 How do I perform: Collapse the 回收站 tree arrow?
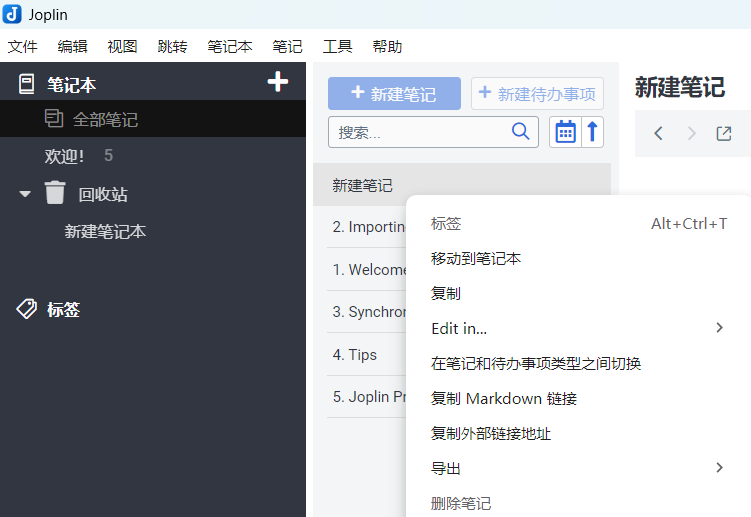point(25,194)
